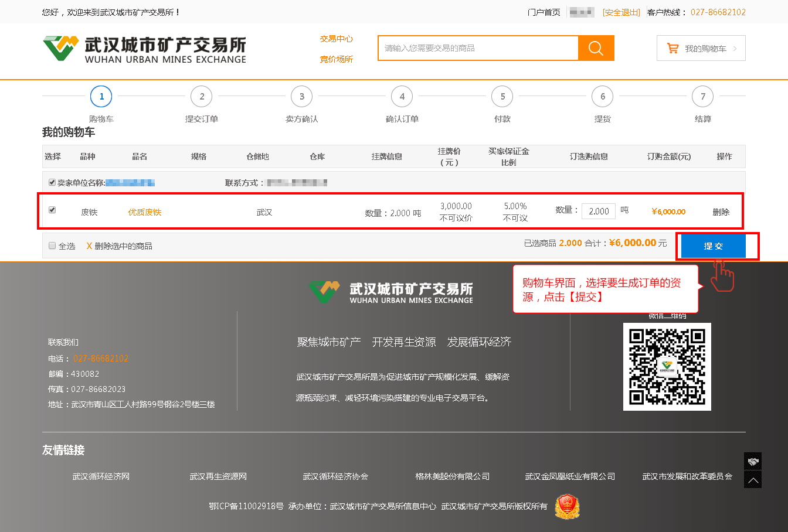The width and height of the screenshot is (788, 532).
Task: Click the orange search magnifier button
Action: [596, 48]
